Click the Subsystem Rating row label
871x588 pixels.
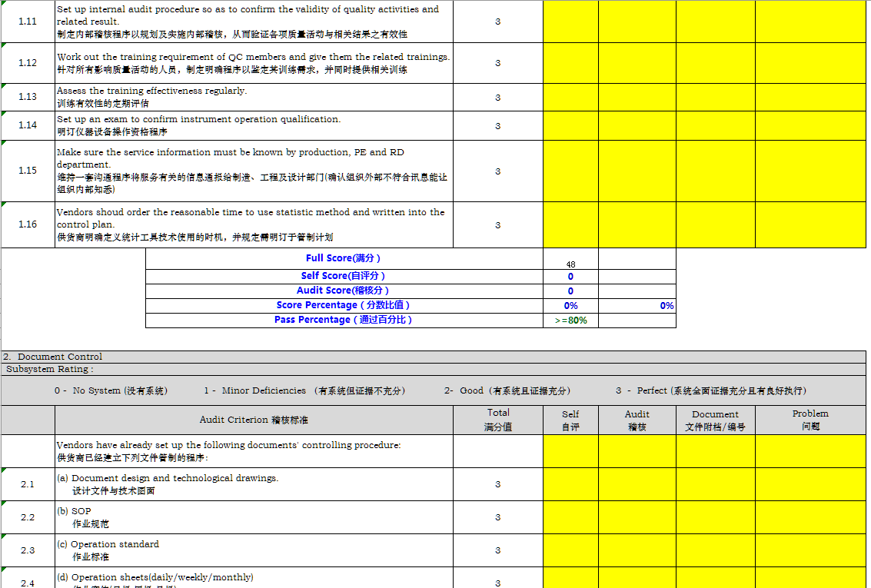pos(50,369)
